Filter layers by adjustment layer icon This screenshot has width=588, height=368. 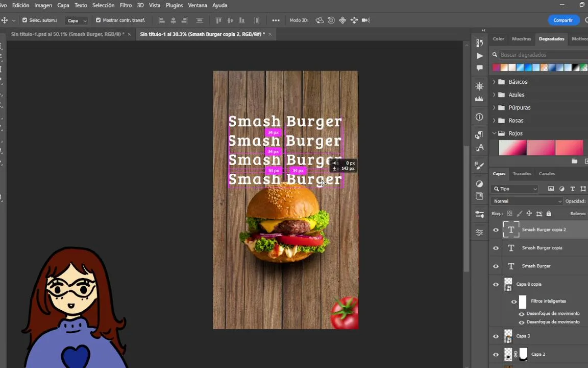coord(562,189)
